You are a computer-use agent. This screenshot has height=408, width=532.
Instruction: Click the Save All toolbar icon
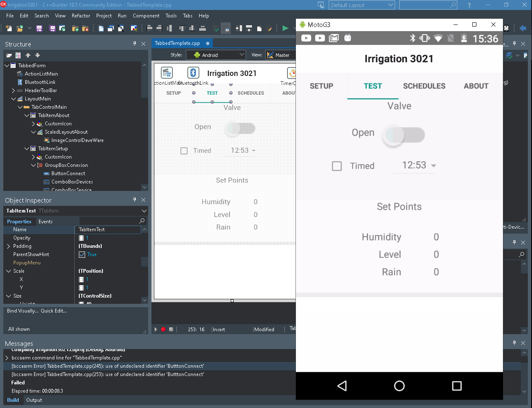click(x=52, y=28)
